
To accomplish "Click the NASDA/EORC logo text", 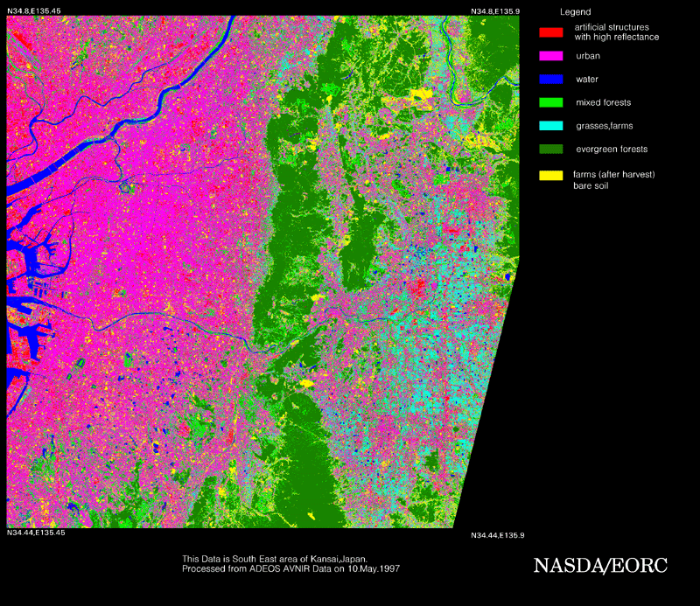I will click(600, 566).
